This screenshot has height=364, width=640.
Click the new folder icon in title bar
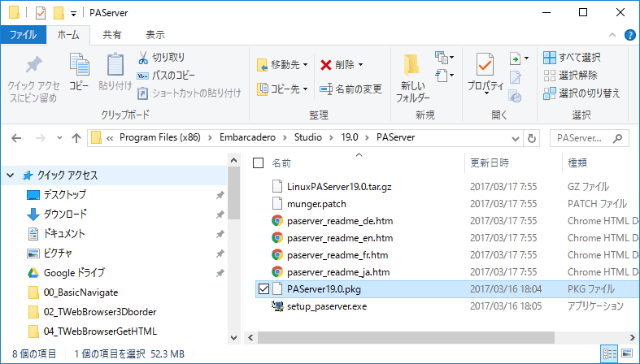point(59,13)
